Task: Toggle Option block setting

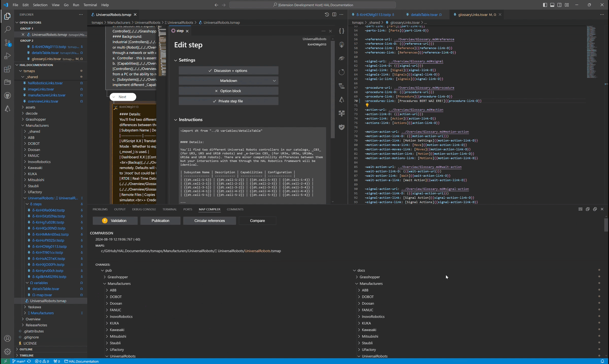Action: (x=228, y=91)
